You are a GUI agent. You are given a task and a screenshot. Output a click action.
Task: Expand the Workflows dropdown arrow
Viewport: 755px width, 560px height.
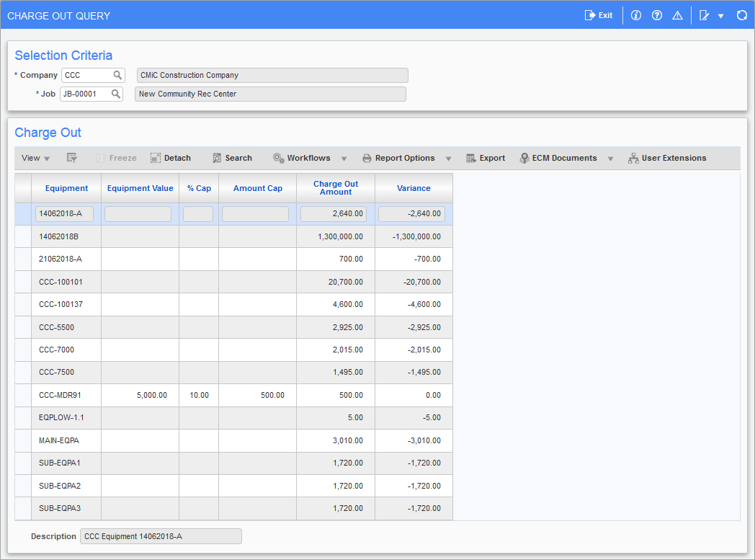click(x=344, y=158)
